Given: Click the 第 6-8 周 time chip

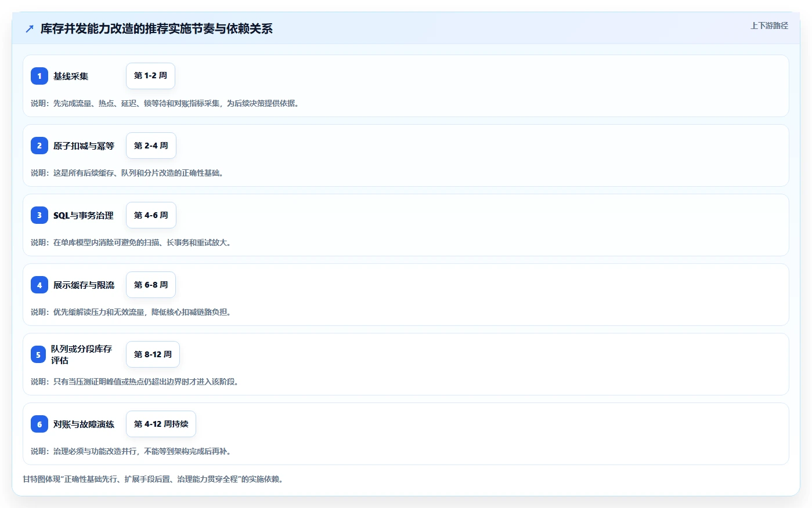Looking at the screenshot, I should pos(151,285).
